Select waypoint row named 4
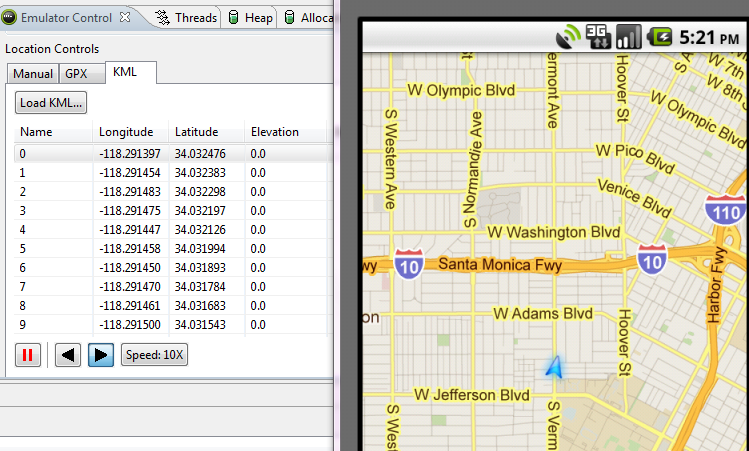Viewport: 749px width, 451px height. coord(171,230)
